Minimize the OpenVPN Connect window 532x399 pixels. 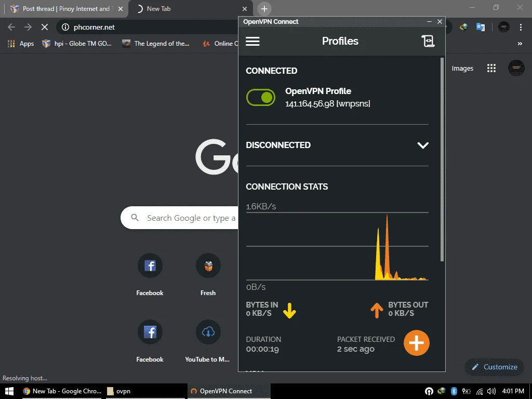(429, 21)
